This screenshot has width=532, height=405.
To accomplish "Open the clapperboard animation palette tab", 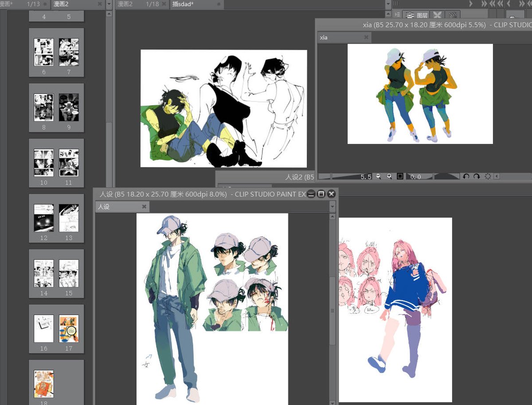I will click(x=453, y=15).
